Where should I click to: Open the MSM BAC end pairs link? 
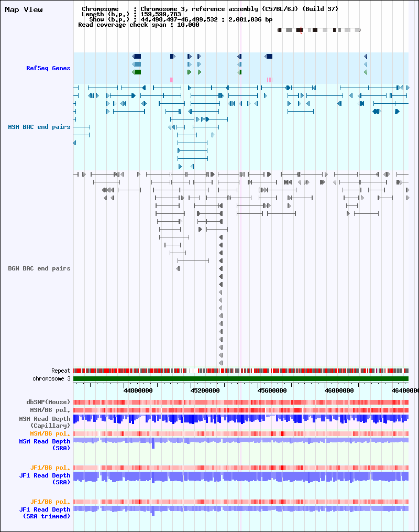[39, 127]
